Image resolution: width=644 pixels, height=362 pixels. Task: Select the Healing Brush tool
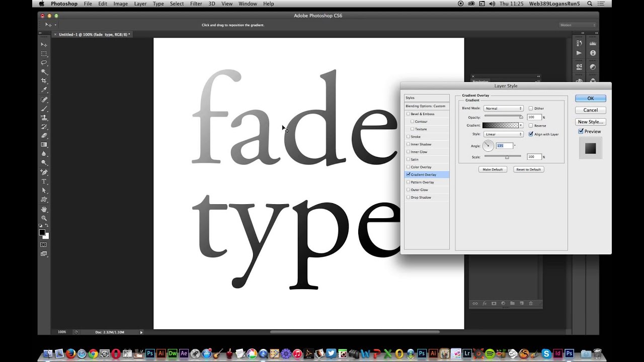point(44,100)
